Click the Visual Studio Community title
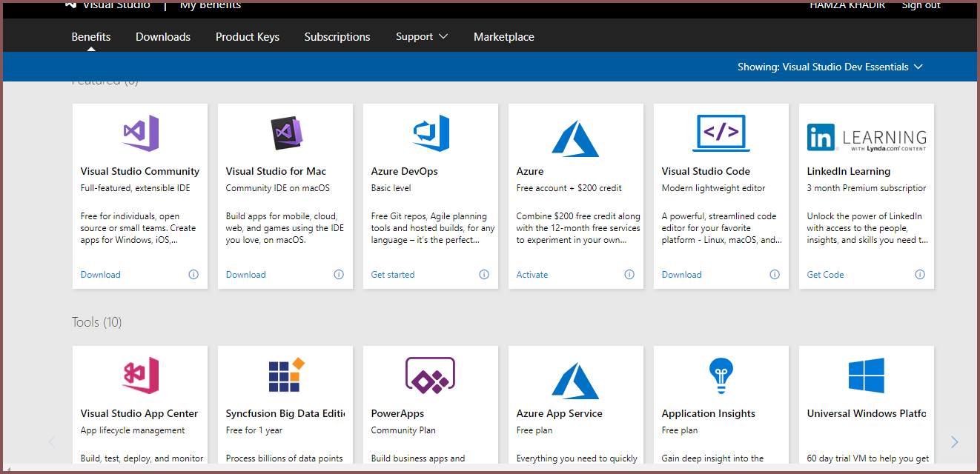 click(140, 171)
